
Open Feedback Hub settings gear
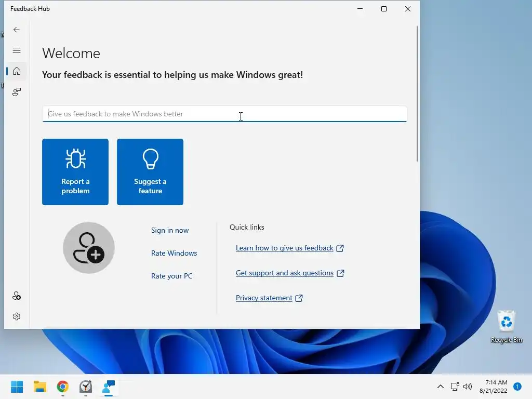coord(16,316)
